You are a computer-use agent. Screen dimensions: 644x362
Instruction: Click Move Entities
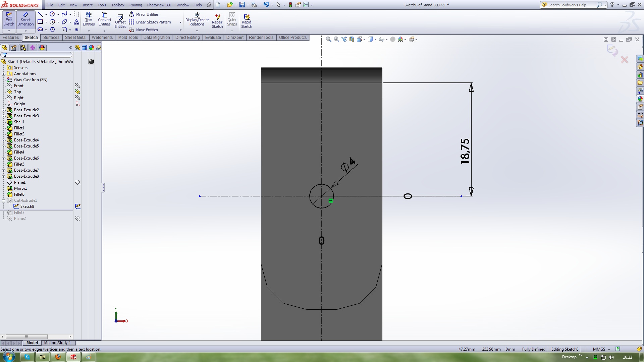143,30
